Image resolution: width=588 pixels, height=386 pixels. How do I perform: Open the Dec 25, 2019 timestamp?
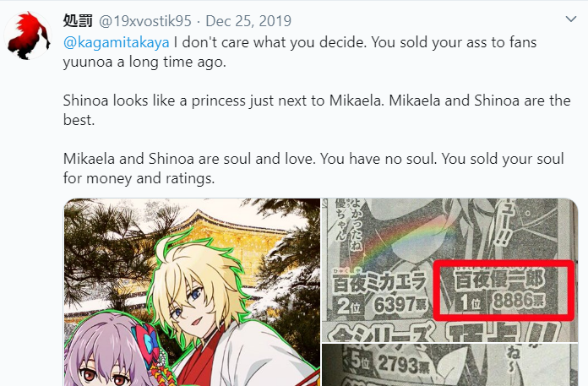pyautogui.click(x=248, y=21)
